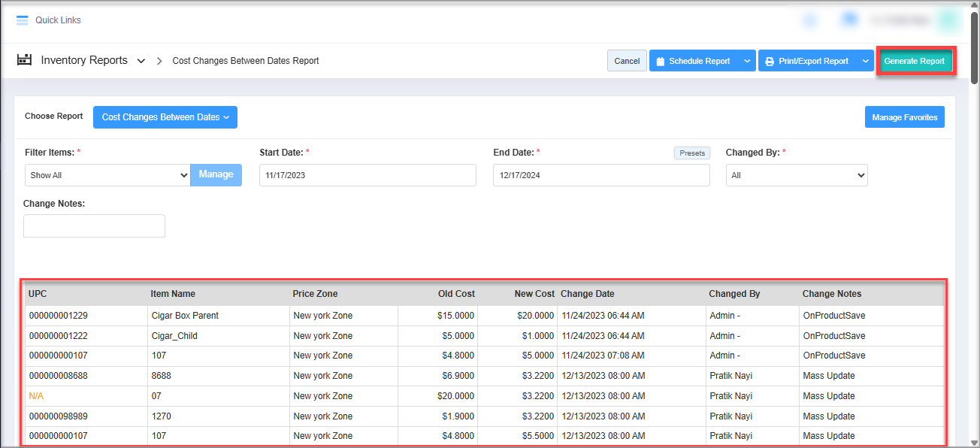Click the orange N/A UPC entry

[36, 396]
